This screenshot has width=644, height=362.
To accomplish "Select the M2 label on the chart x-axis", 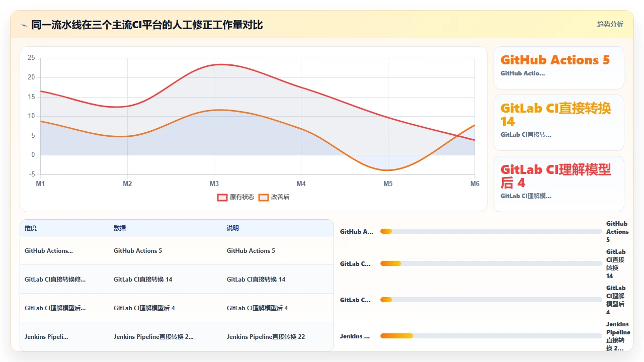I will click(x=127, y=184).
